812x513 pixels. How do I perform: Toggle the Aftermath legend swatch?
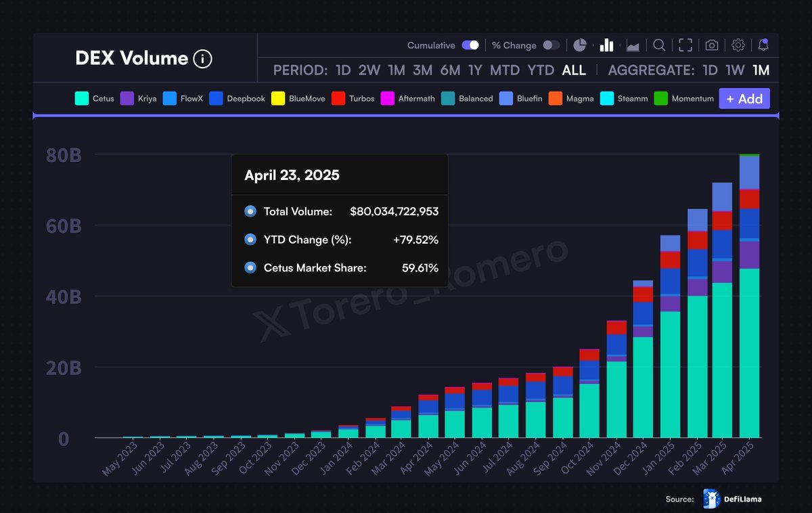[x=388, y=99]
